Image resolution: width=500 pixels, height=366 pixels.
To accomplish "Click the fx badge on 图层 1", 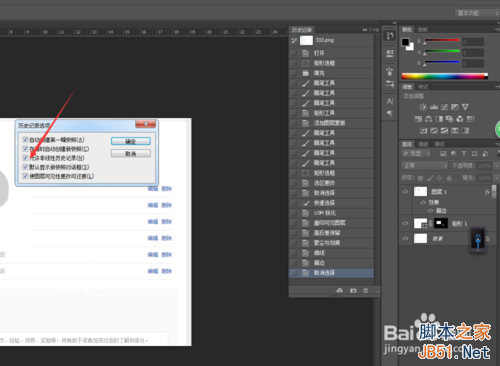I will 487,192.
